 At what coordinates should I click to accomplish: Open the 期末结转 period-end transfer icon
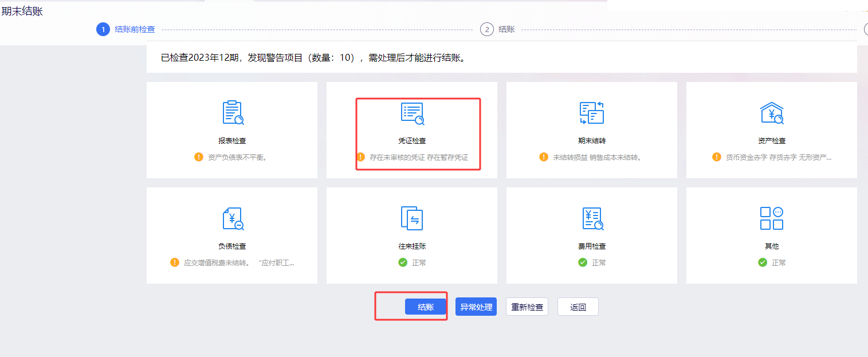(x=592, y=112)
